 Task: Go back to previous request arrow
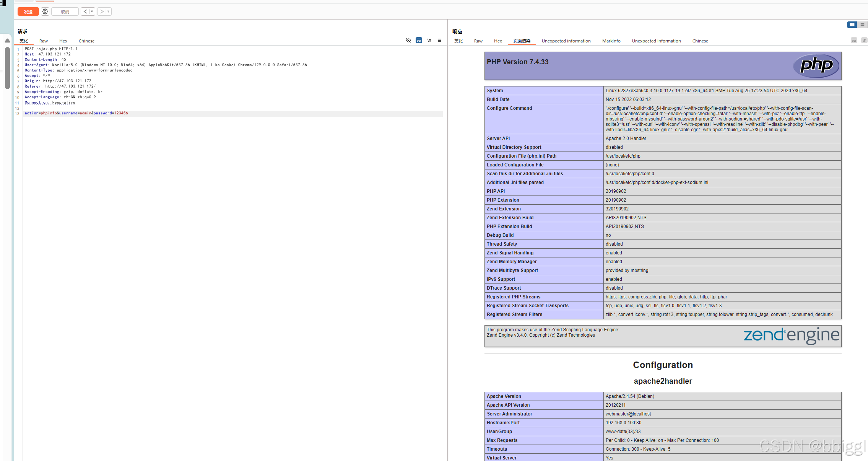pyautogui.click(x=85, y=11)
